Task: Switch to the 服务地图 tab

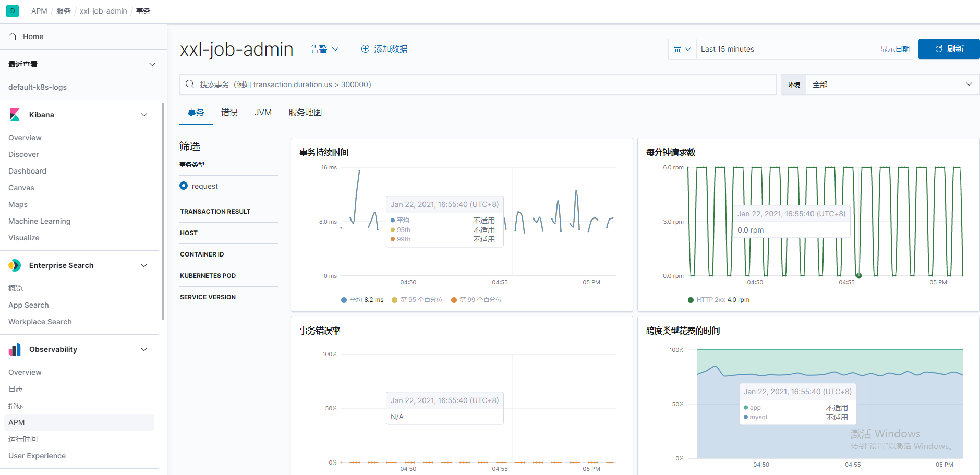Action: click(305, 113)
